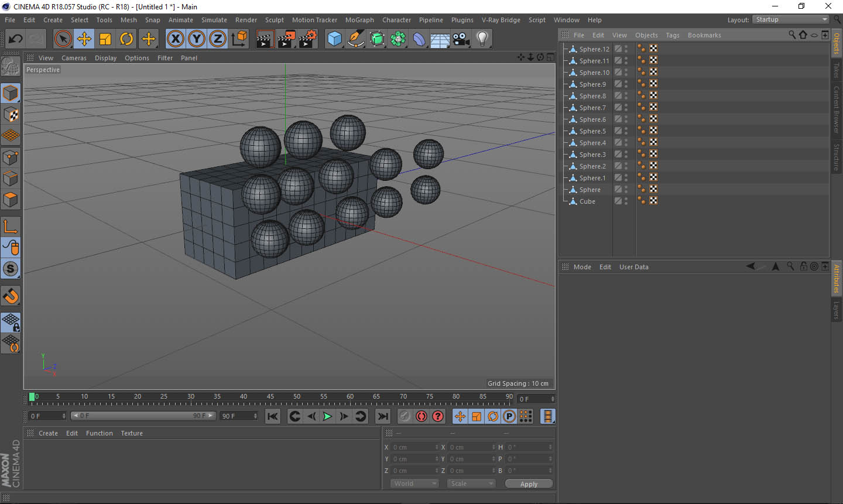The height and width of the screenshot is (504, 843).
Task: Select the Scale tool
Action: pyautogui.click(x=105, y=39)
